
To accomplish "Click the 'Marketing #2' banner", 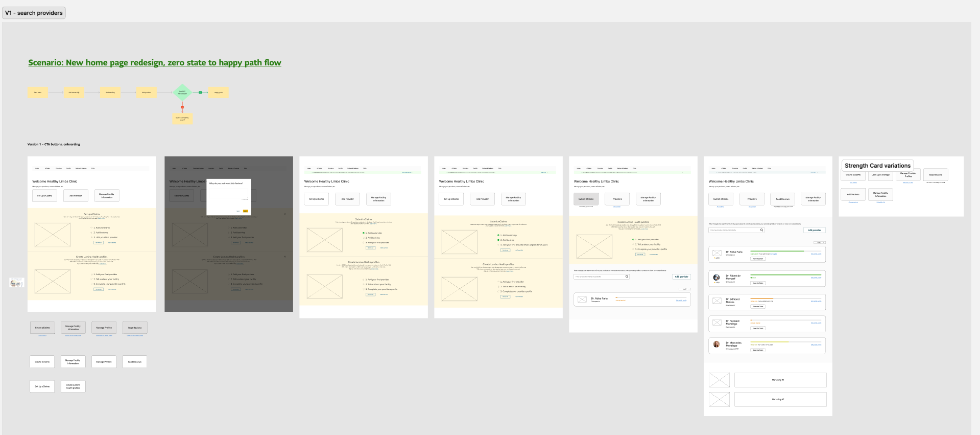I will point(780,399).
